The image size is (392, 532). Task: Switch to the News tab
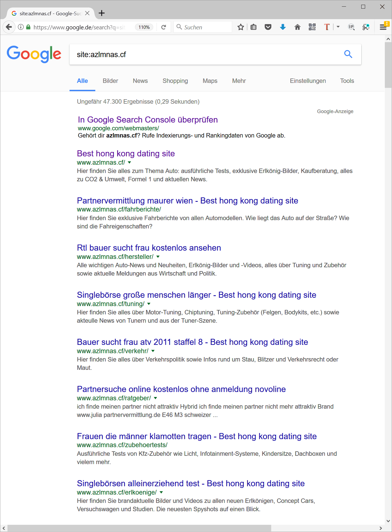point(140,81)
